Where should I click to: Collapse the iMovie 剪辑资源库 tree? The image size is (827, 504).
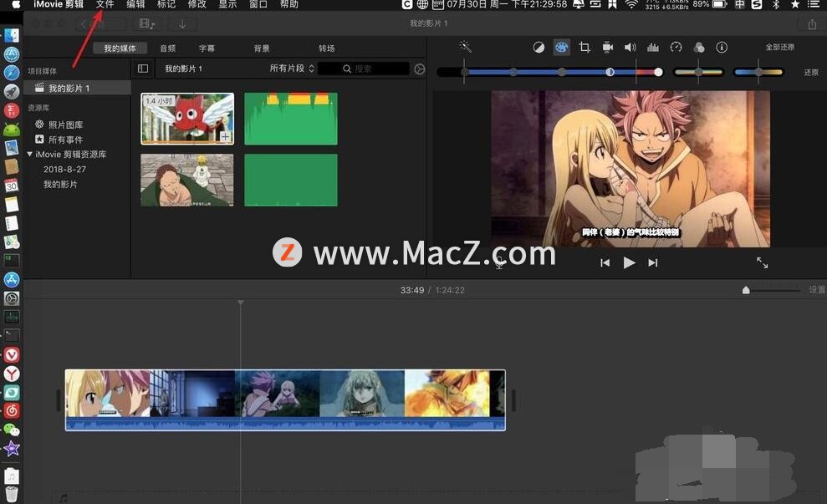tap(29, 155)
